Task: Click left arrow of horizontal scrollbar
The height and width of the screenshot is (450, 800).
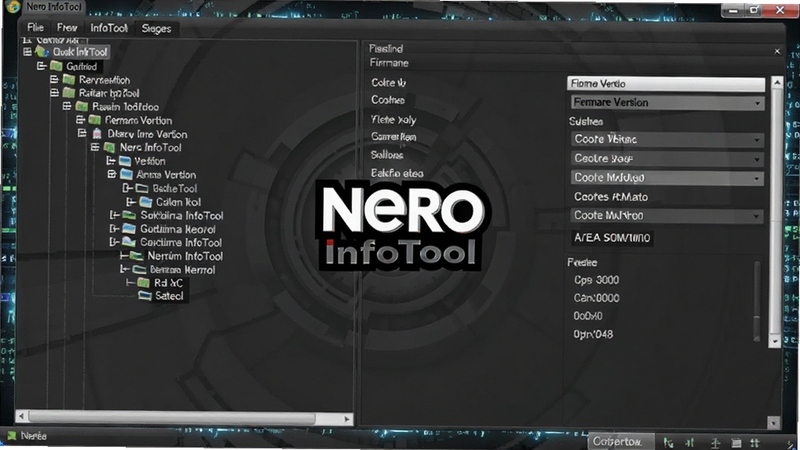Action: coord(21,417)
